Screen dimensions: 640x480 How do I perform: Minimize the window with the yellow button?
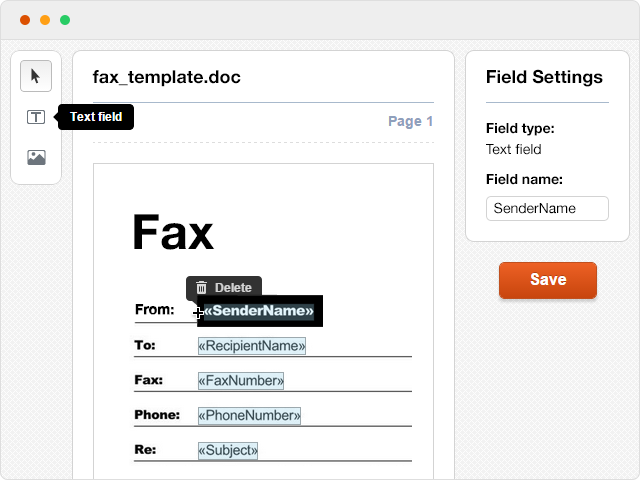click(x=45, y=20)
